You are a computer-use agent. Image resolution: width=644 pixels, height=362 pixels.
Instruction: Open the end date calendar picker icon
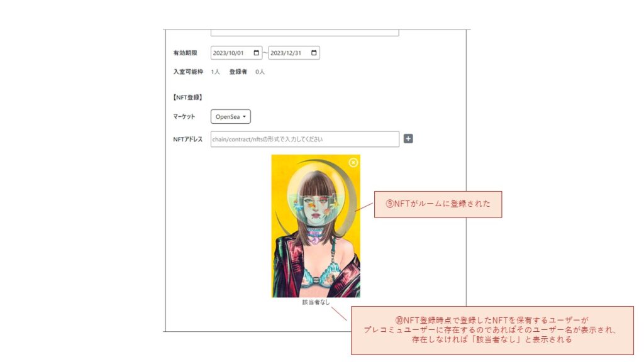[314, 53]
